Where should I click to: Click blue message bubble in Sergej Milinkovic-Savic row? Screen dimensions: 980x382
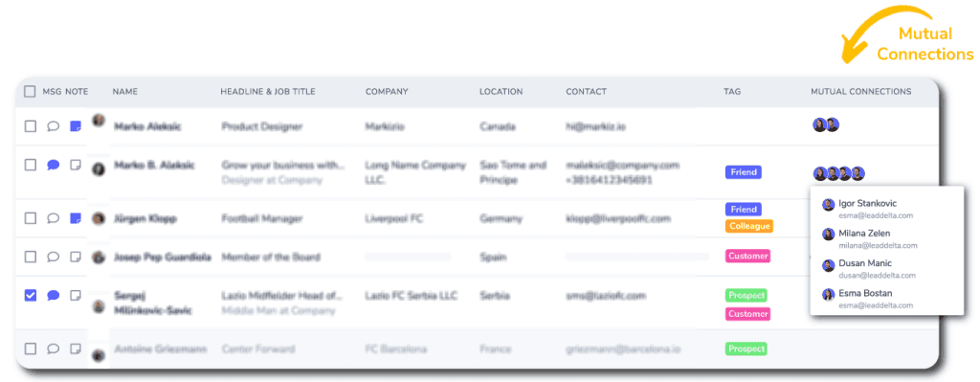click(54, 295)
